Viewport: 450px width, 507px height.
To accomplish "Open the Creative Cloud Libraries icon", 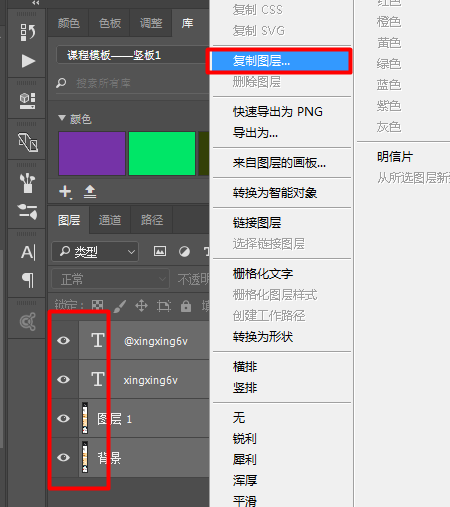I will (28, 321).
